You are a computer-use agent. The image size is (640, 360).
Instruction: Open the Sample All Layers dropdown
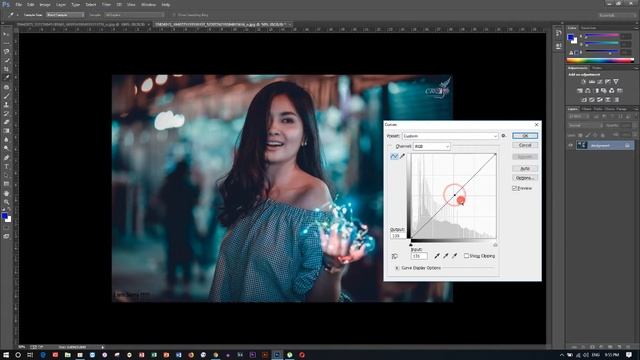[x=134, y=15]
